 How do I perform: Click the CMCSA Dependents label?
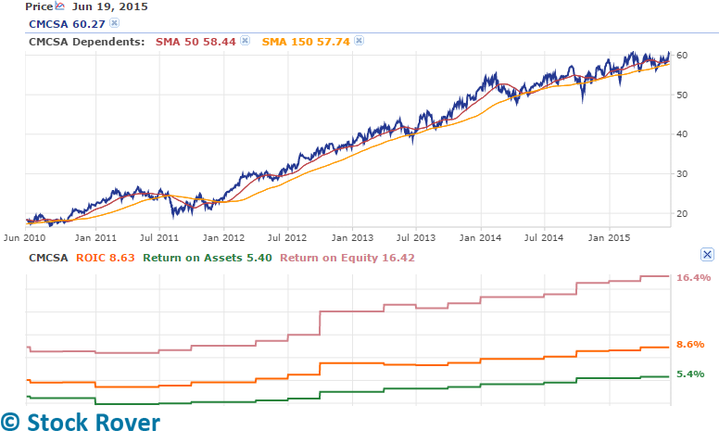coord(87,42)
